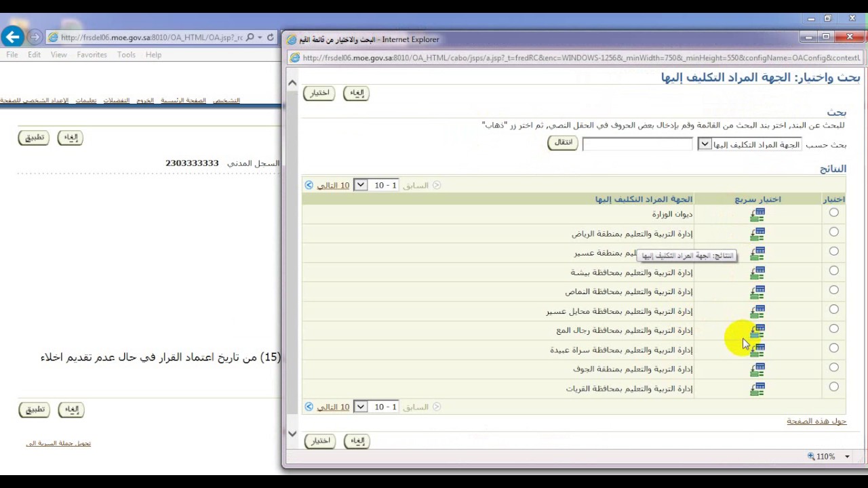This screenshot has width=868, height=488.
Task: Open تعليمات help link in main window
Action: click(85, 100)
